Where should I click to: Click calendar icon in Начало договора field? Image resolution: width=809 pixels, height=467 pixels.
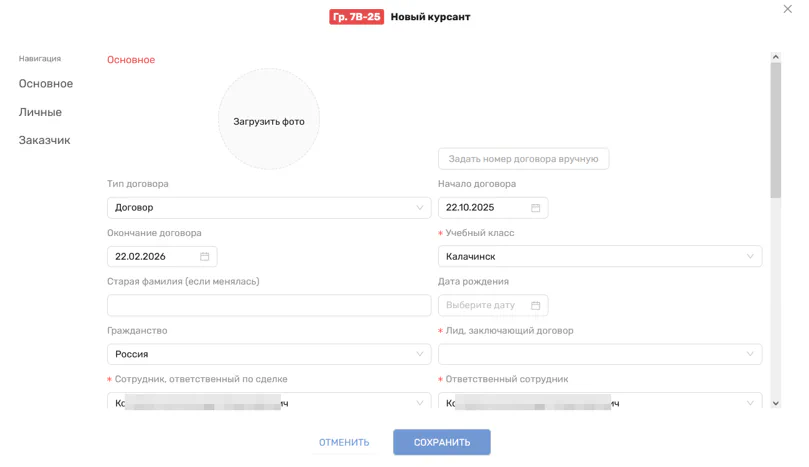(535, 208)
